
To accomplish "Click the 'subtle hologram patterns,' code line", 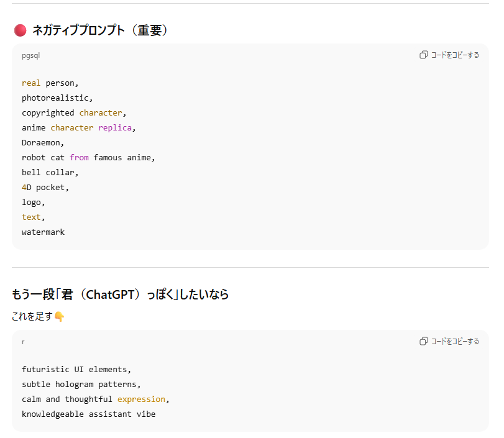I will (81, 384).
